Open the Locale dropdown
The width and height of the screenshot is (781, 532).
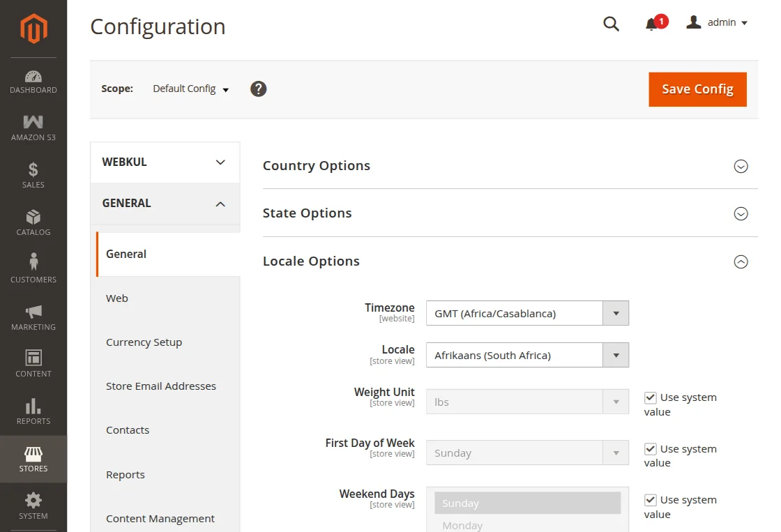tap(527, 355)
